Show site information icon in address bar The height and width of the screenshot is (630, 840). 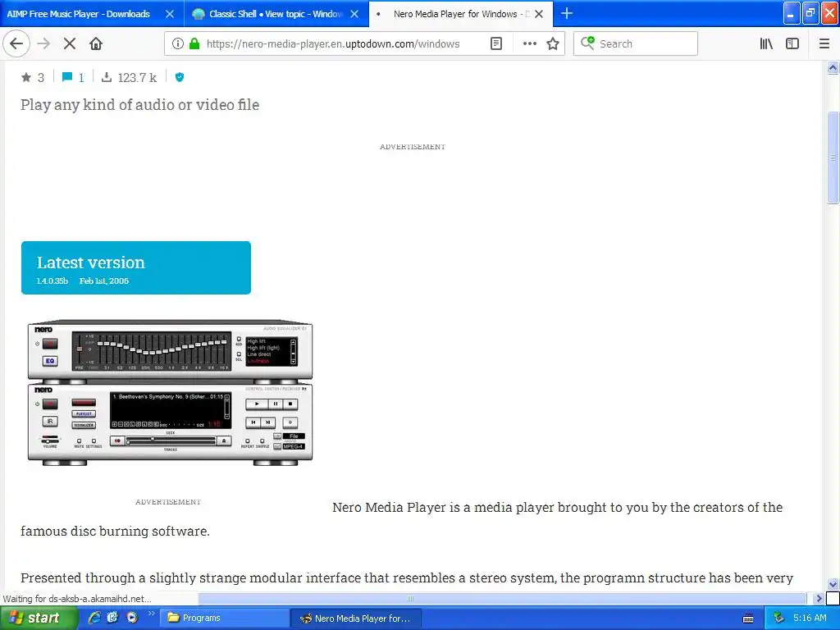pos(178,44)
